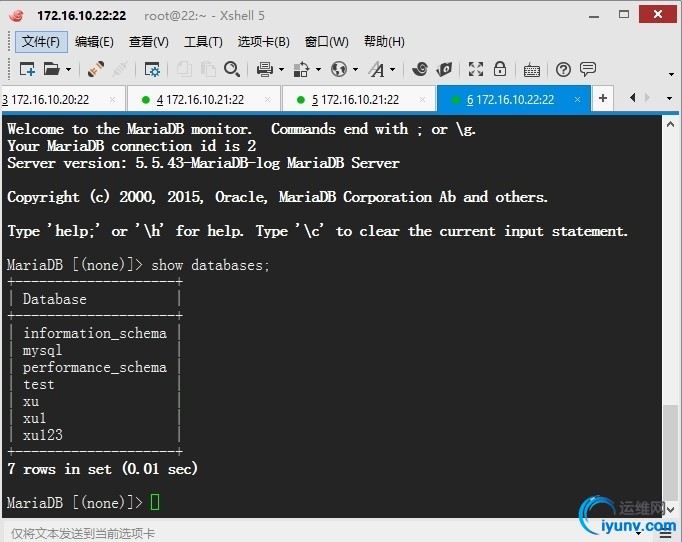
Task: Click the Open session folder icon
Action: coord(51,69)
